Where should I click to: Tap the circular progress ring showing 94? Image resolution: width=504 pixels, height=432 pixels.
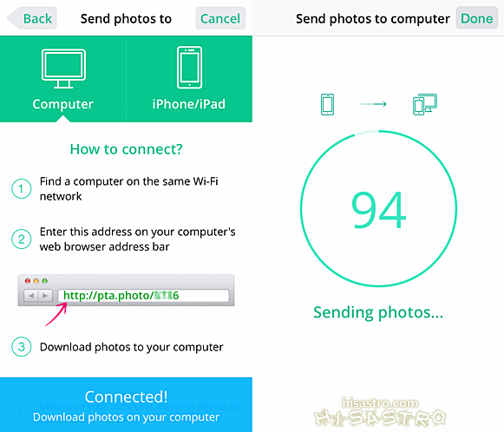378,208
